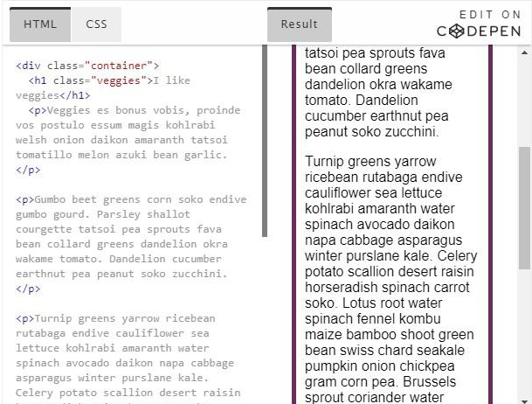The image size is (532, 404).
Task: Switch to the HTML tab
Action: pyautogui.click(x=40, y=24)
